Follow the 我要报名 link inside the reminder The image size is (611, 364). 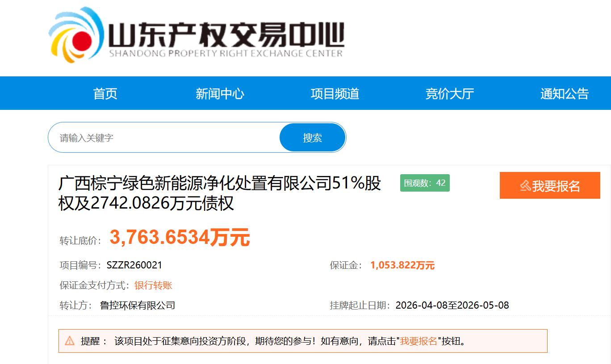418,341
